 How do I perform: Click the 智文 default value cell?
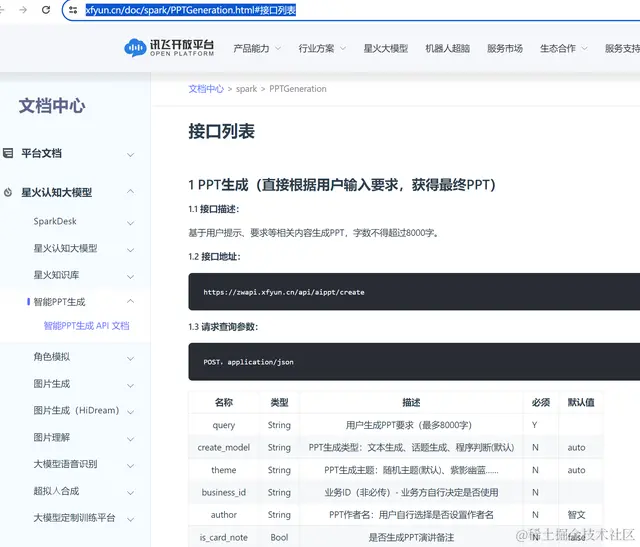click(581, 515)
